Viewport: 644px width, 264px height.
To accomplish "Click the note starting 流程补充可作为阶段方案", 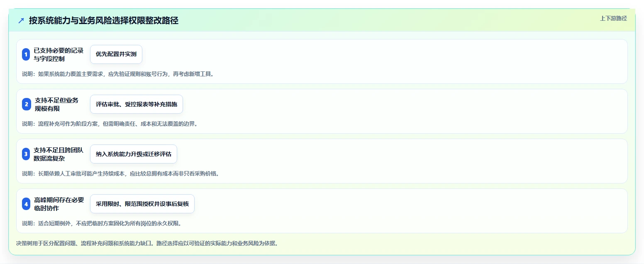I will (x=110, y=124).
